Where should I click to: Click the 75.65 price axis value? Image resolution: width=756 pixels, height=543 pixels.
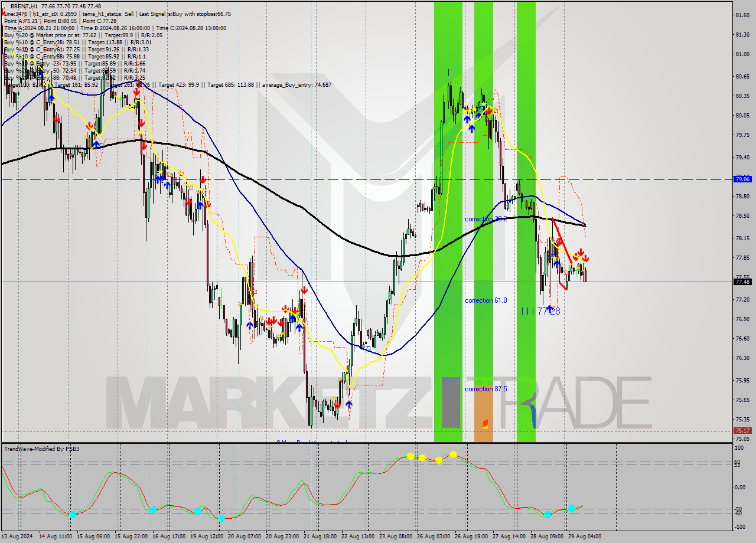point(742,400)
